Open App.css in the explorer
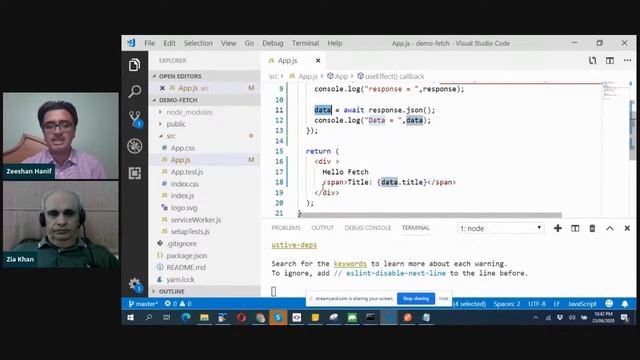This screenshot has height=360, width=640. [x=182, y=148]
